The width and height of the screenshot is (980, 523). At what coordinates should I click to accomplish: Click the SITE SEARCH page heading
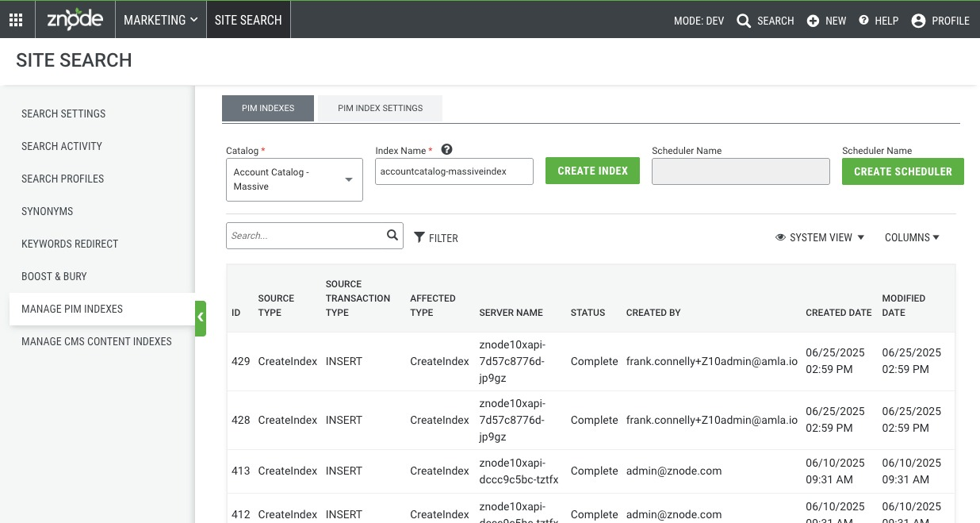74,60
